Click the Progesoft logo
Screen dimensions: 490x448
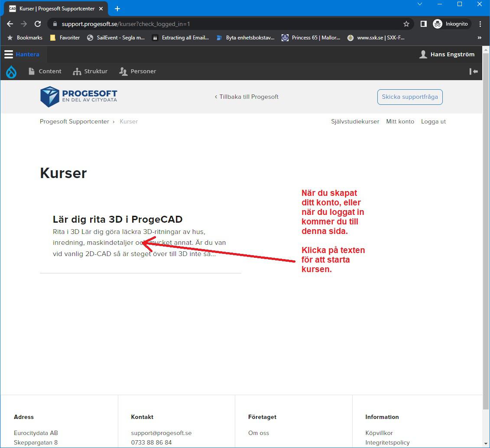(79, 97)
